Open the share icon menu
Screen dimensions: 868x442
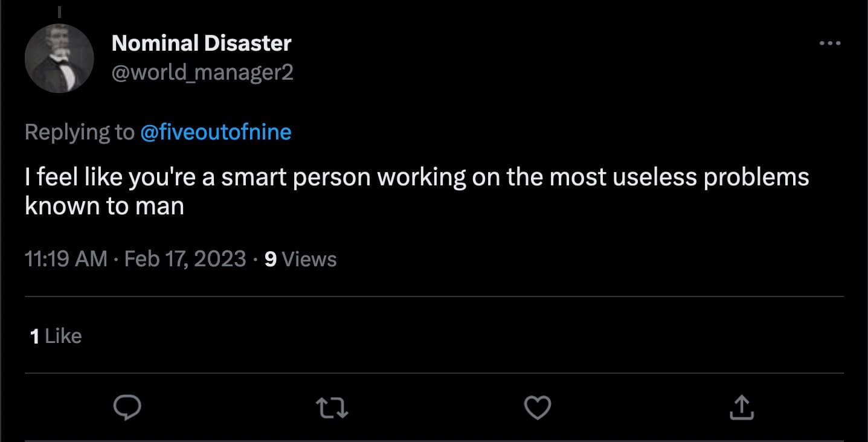tap(741, 408)
